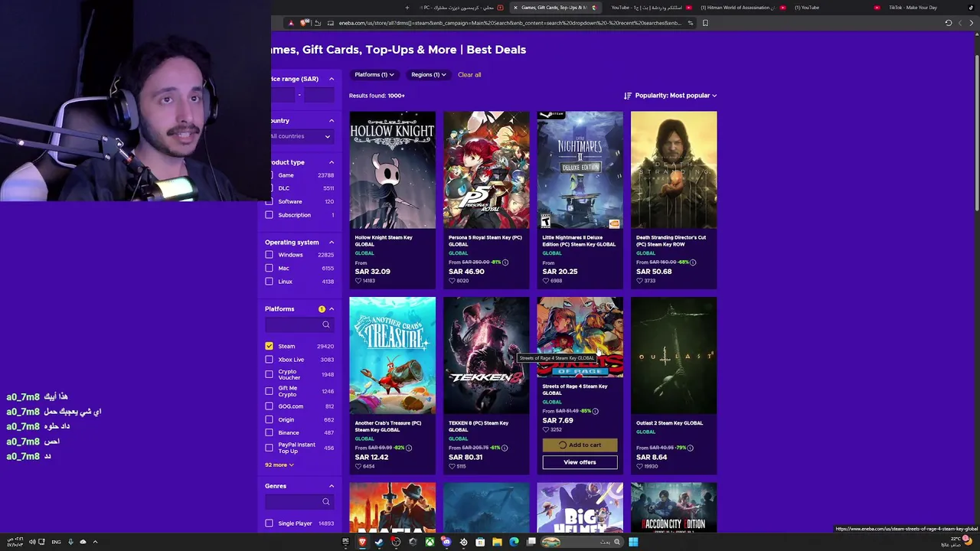Click info icon next to Persona 5 discount
This screenshot has width=980, height=551.
click(505, 262)
